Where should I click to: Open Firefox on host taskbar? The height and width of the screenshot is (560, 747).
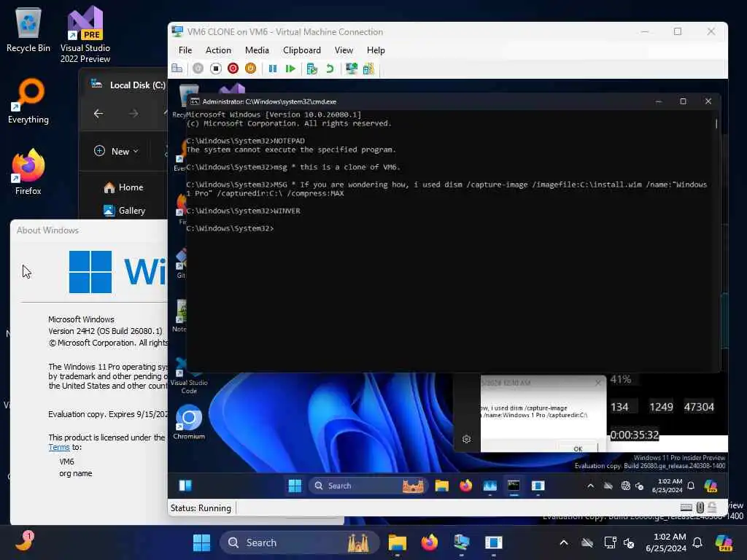pos(429,542)
